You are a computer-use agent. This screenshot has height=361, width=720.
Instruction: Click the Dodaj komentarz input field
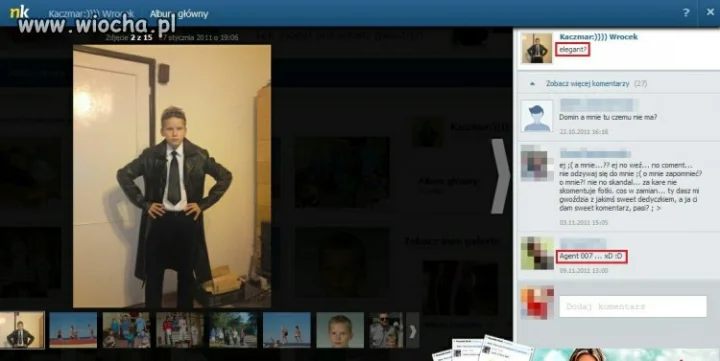click(633, 306)
